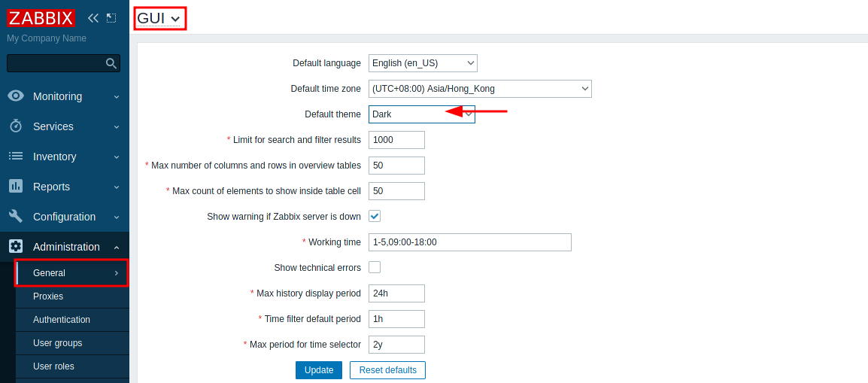Viewport: 868px width, 383px height.
Task: Expand the Configuration menu chevron
Action: tap(117, 217)
